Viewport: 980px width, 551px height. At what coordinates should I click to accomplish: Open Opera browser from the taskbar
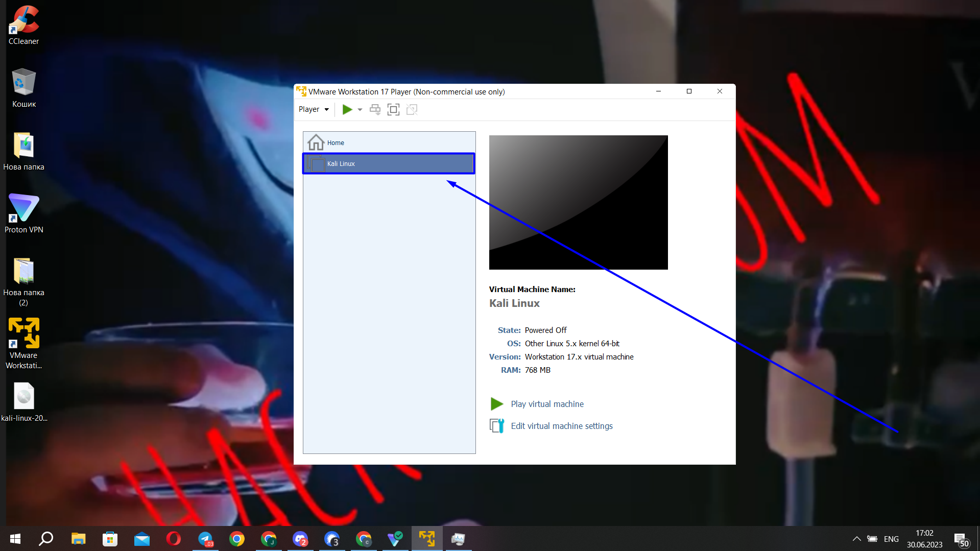173,539
